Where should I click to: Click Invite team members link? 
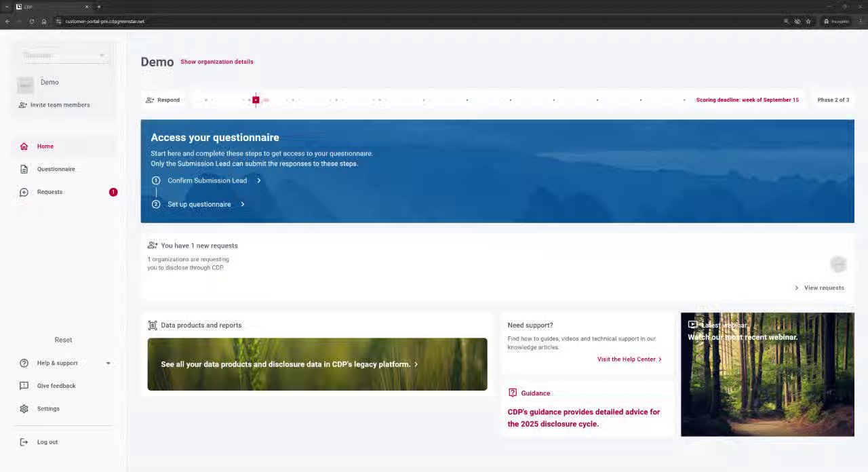pos(60,105)
